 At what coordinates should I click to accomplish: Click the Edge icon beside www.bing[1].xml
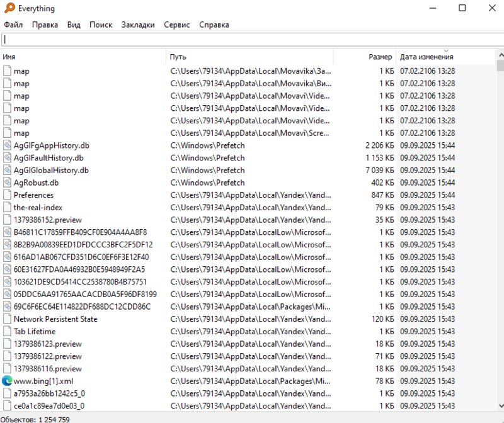8,381
